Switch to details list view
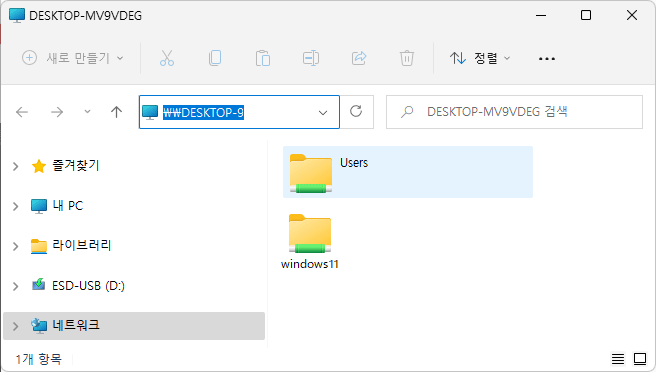656x372 pixels. click(618, 359)
